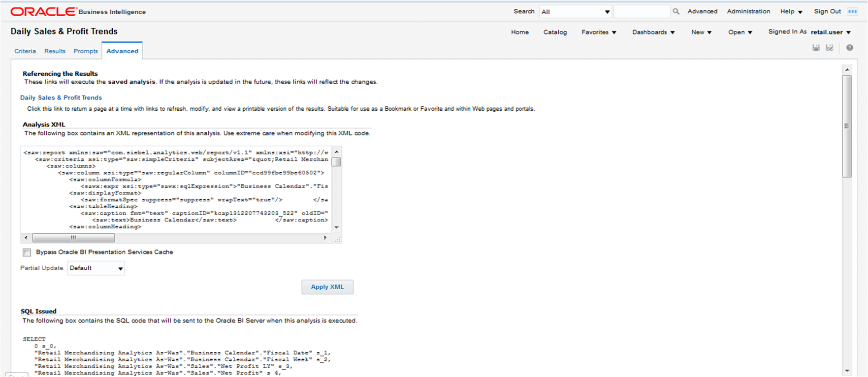Click the Advanced search link
Viewport: 868px width, 377px height.
tap(702, 11)
